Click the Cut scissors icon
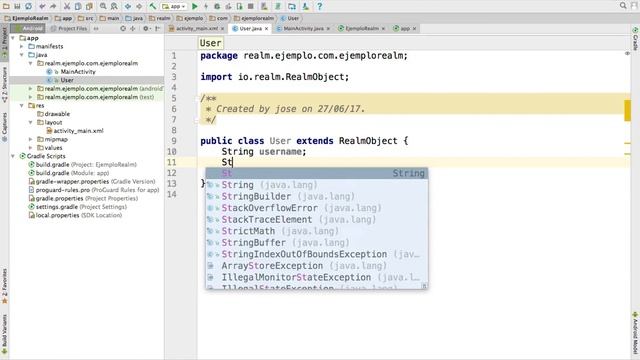 click(x=67, y=6)
